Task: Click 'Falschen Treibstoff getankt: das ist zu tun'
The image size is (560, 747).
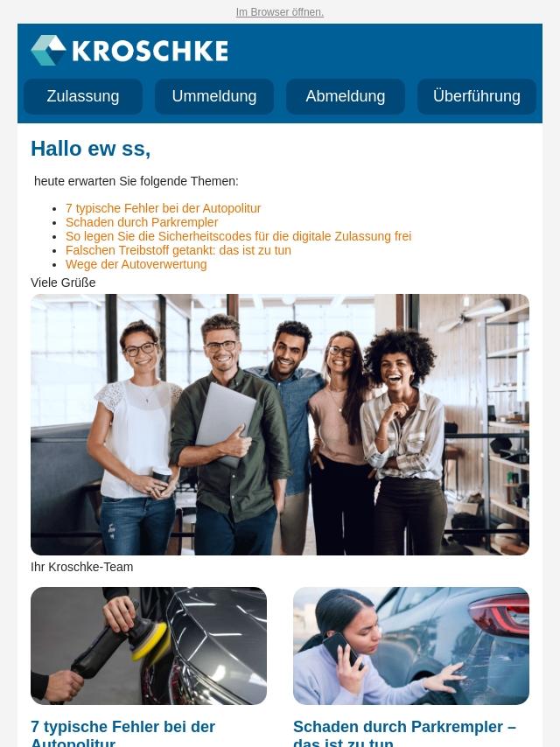Action: [x=178, y=250]
